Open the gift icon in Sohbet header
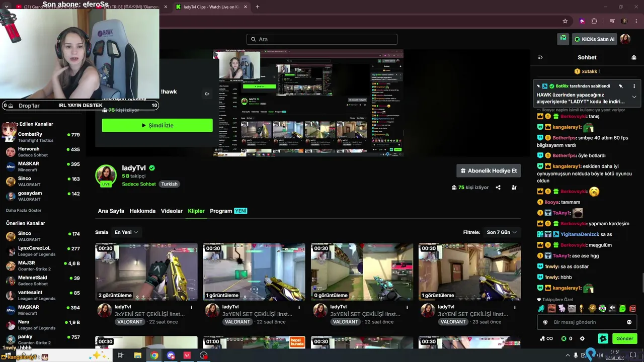644x362 pixels. 634,57
